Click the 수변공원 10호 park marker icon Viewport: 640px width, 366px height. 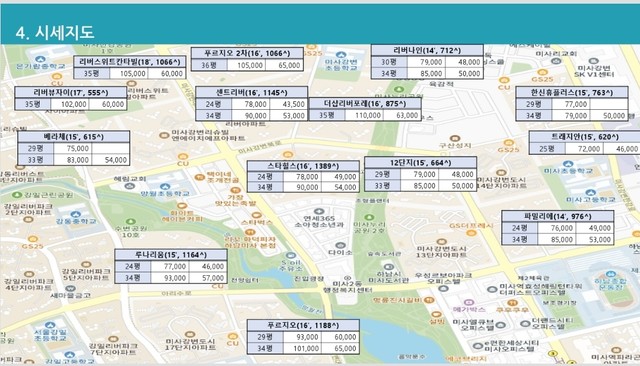[131, 222]
